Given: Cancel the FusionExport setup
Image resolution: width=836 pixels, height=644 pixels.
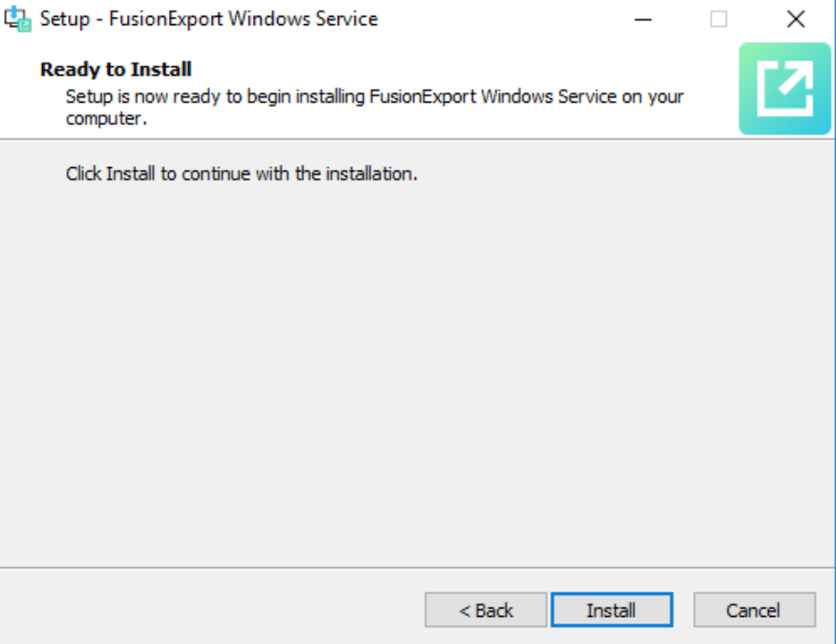Looking at the screenshot, I should click(753, 610).
